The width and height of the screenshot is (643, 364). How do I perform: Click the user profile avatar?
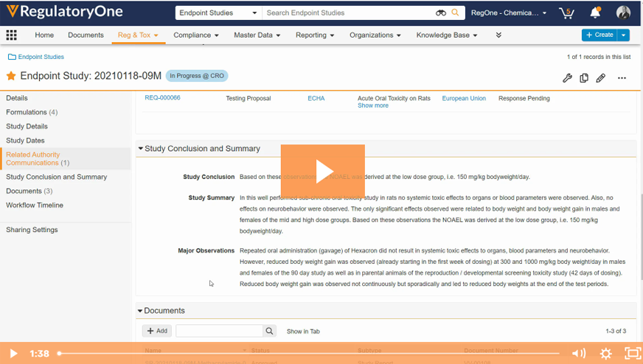pos(623,13)
